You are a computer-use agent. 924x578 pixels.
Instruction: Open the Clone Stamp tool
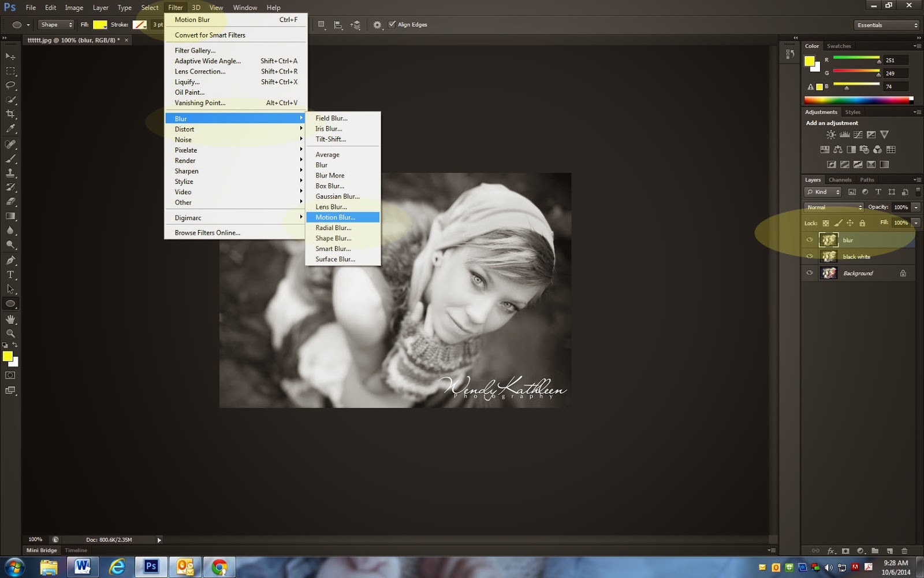(10, 172)
